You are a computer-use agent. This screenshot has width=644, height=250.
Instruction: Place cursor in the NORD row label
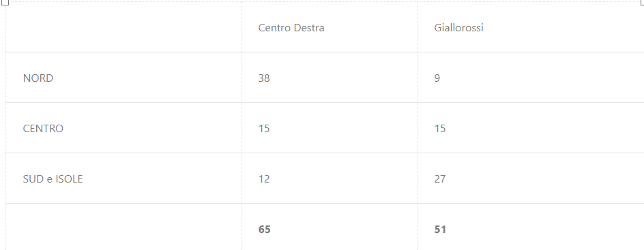point(123,78)
